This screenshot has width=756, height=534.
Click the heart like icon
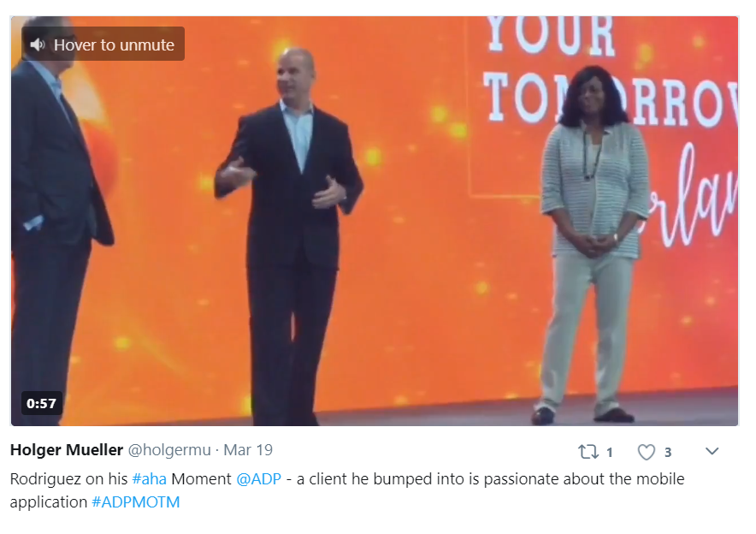click(x=646, y=452)
